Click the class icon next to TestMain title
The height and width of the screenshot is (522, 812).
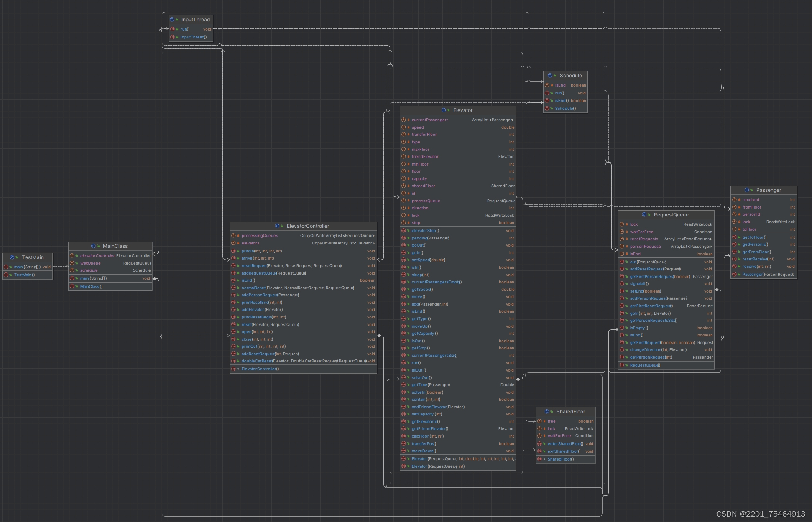(x=12, y=257)
